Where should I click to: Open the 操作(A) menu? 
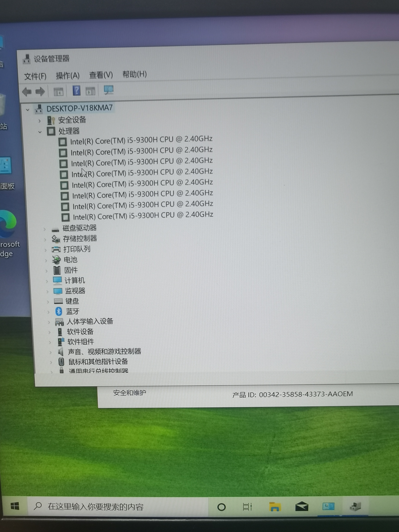click(x=68, y=76)
